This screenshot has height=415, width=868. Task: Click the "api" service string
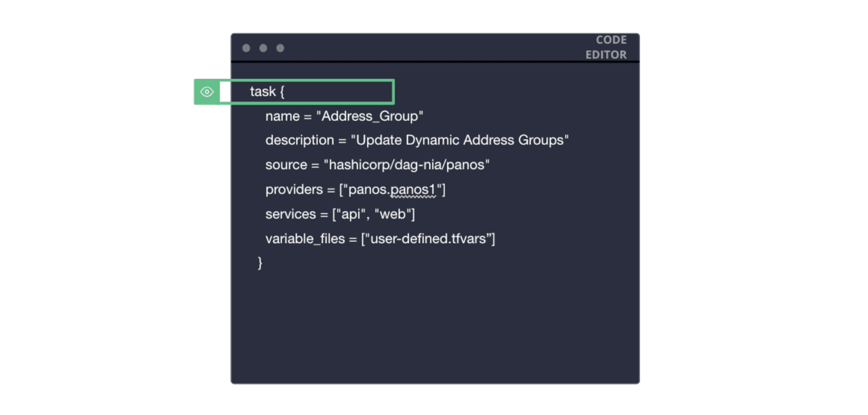coord(351,214)
